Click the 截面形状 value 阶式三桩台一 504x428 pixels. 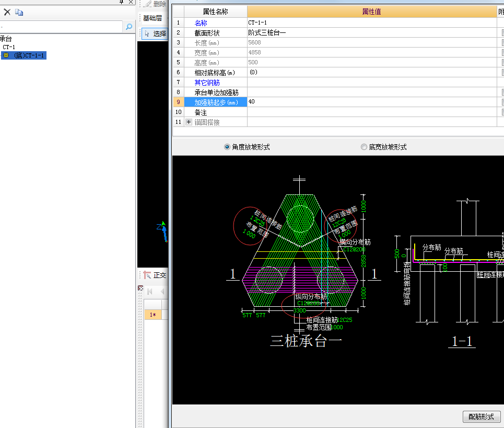click(x=372, y=32)
